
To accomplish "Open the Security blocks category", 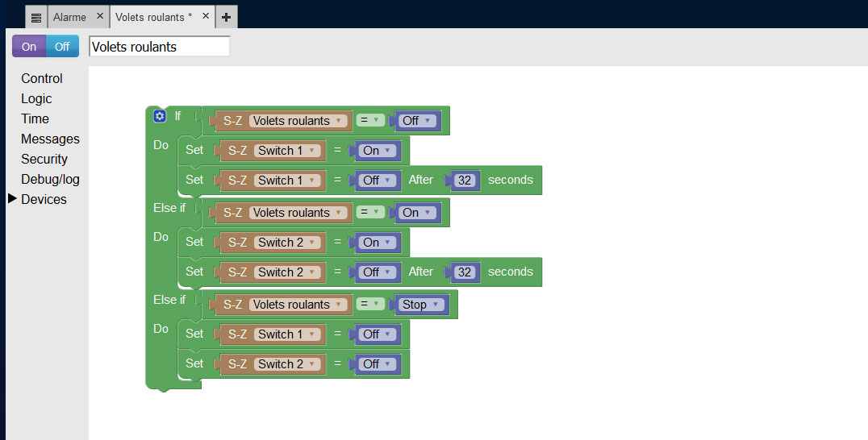I will pos(44,159).
